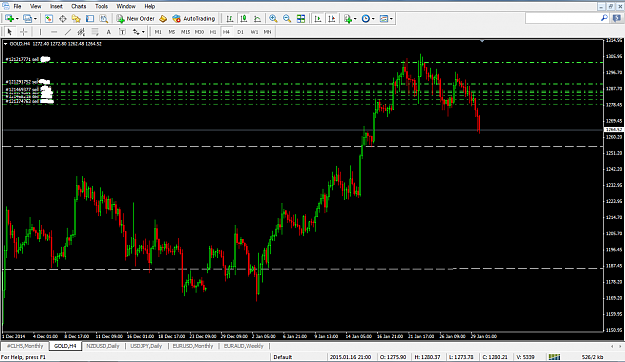Switch to the EURAUD,Weekly chart tab

point(244,346)
